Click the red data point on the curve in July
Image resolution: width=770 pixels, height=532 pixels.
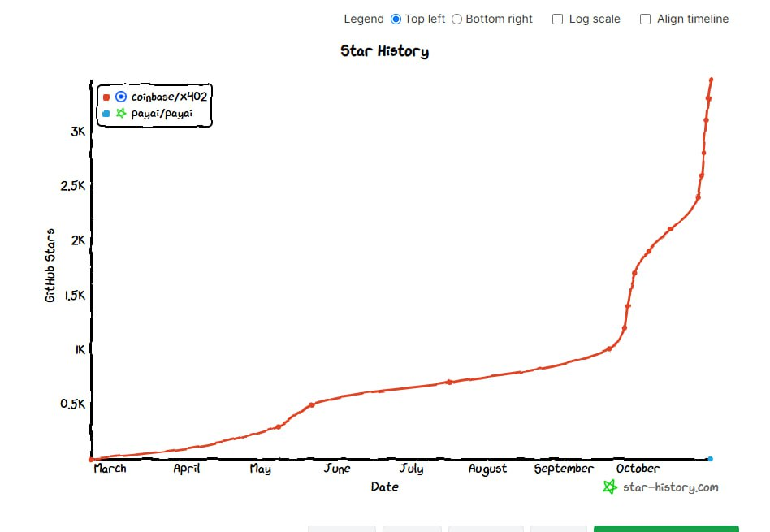click(449, 382)
